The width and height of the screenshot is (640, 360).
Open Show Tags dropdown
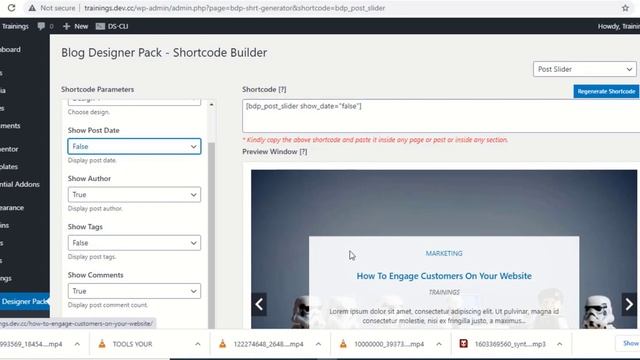point(134,243)
